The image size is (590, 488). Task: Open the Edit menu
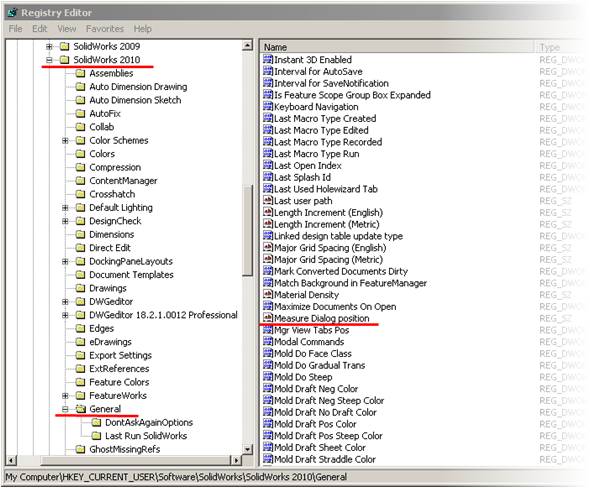click(40, 29)
